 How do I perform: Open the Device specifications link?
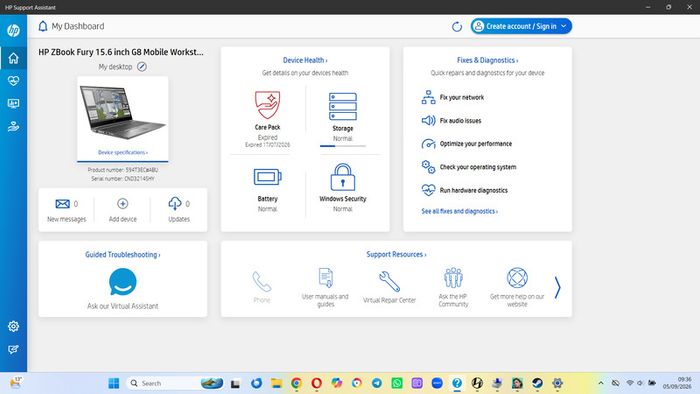pyautogui.click(x=123, y=153)
